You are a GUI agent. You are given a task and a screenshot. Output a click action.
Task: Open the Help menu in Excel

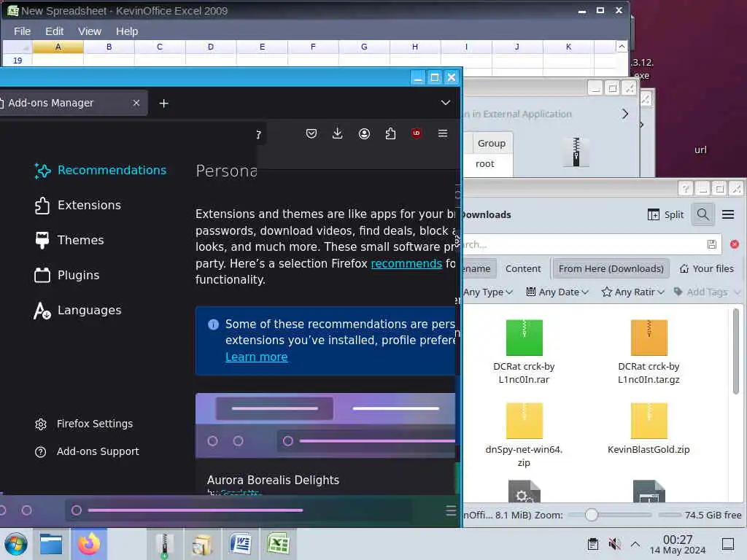pyautogui.click(x=127, y=31)
